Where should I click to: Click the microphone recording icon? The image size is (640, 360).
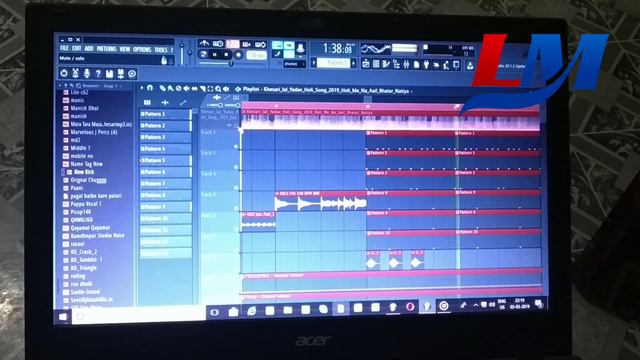coord(87,73)
